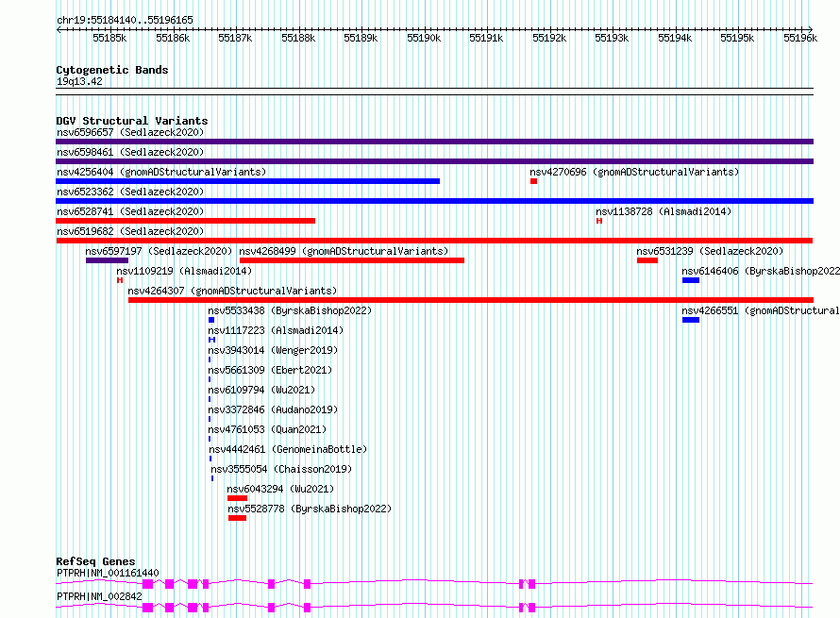Click the PTPRH|NM_001161440 gene label

tap(108, 573)
